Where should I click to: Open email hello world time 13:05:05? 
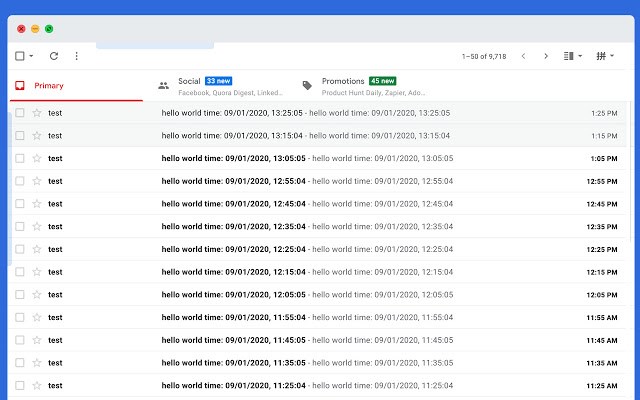[317, 158]
